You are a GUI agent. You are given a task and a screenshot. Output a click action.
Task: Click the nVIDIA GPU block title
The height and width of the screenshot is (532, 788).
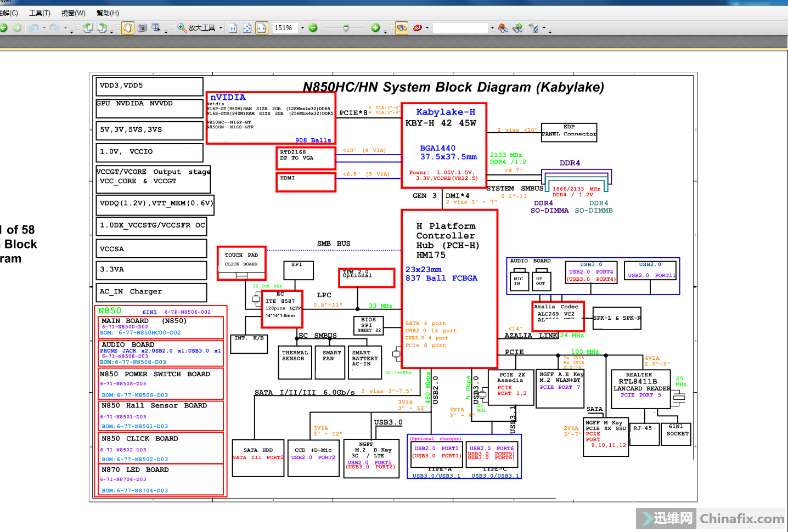tap(228, 97)
